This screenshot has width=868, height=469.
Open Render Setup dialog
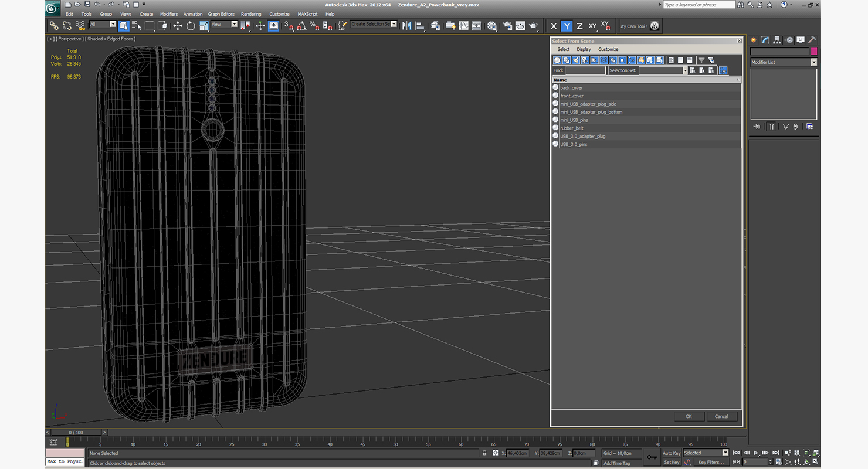(x=506, y=26)
